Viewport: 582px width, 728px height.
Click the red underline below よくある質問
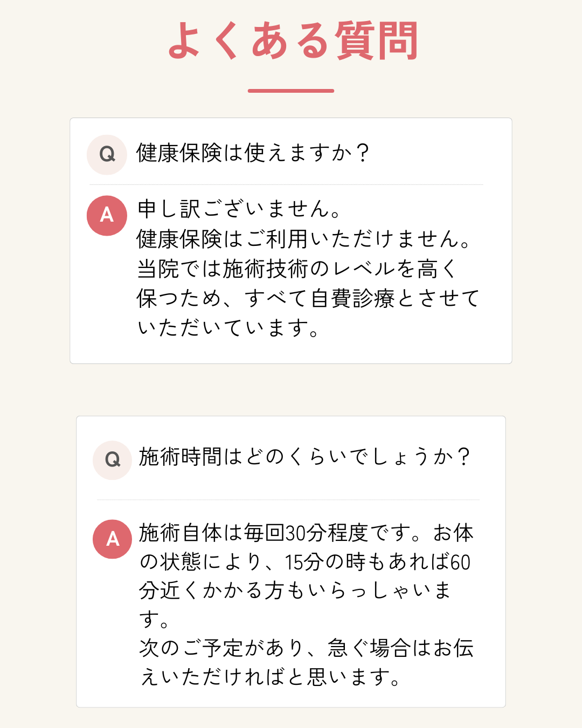pos(291,91)
